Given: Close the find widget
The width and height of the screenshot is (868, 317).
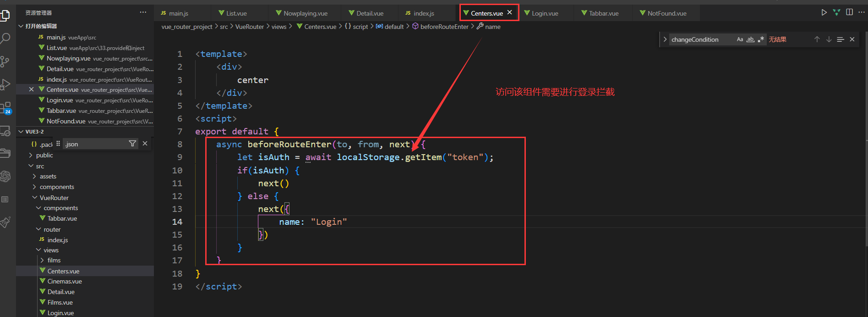Looking at the screenshot, I should (852, 39).
